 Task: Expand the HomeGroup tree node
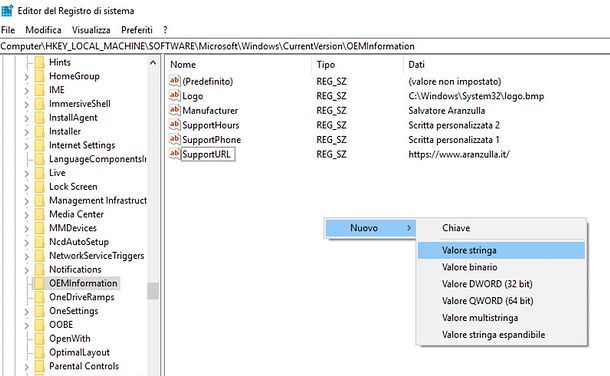pos(26,77)
